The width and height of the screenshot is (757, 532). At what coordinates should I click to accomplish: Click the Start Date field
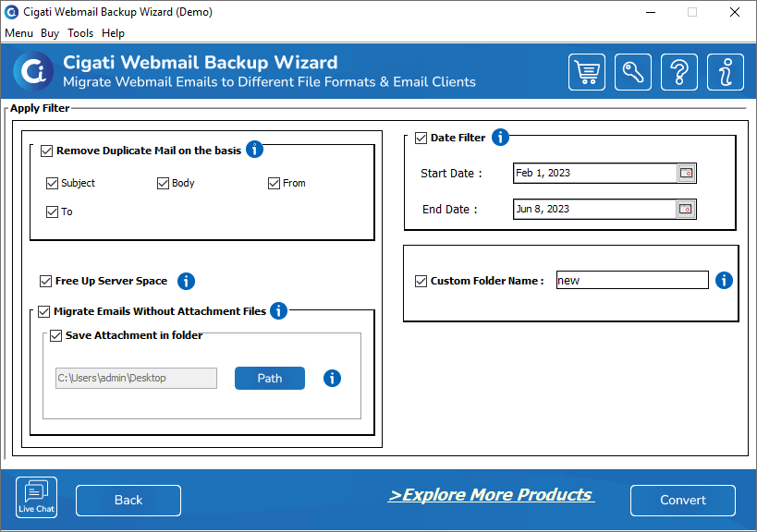pyautogui.click(x=595, y=173)
